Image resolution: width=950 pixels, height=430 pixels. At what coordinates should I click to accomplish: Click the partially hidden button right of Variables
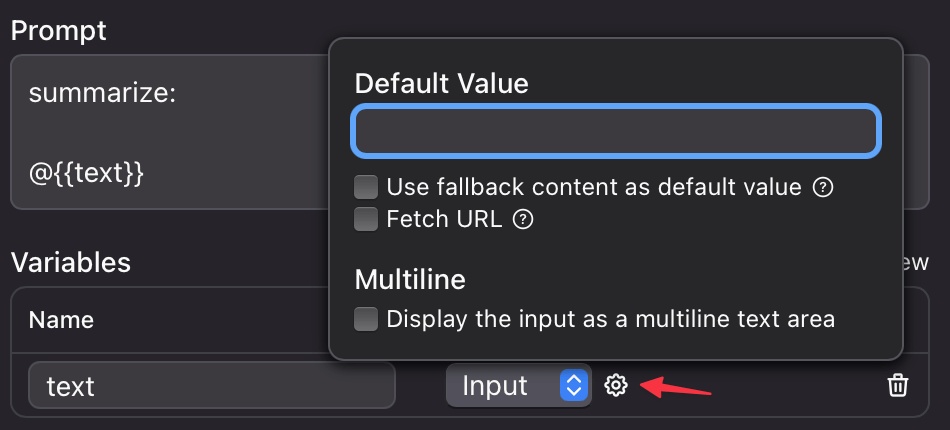[x=916, y=262]
